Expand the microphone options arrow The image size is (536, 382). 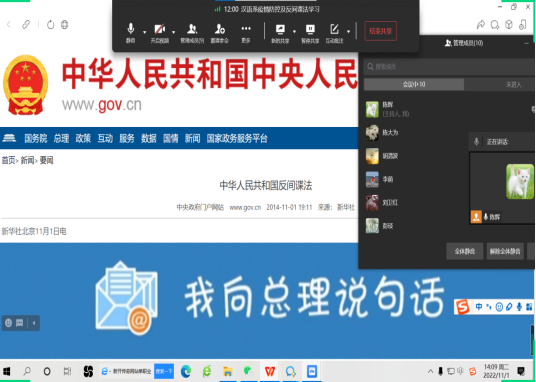tap(145, 32)
